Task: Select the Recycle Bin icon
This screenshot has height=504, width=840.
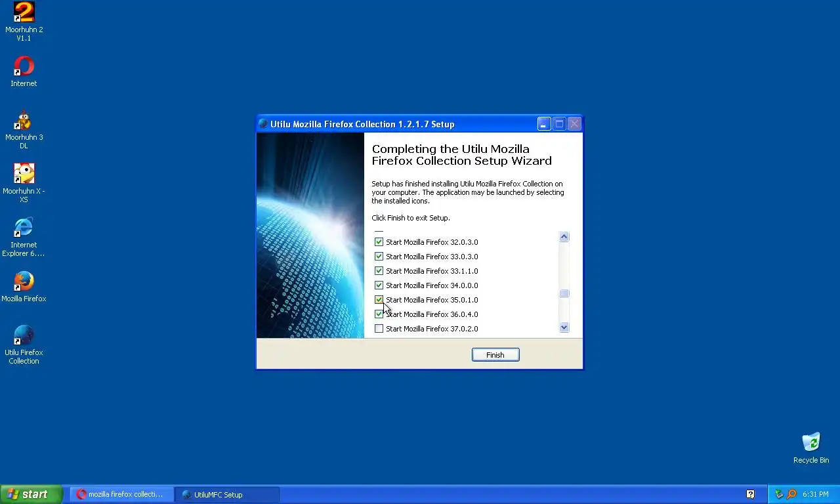Action: (x=811, y=448)
